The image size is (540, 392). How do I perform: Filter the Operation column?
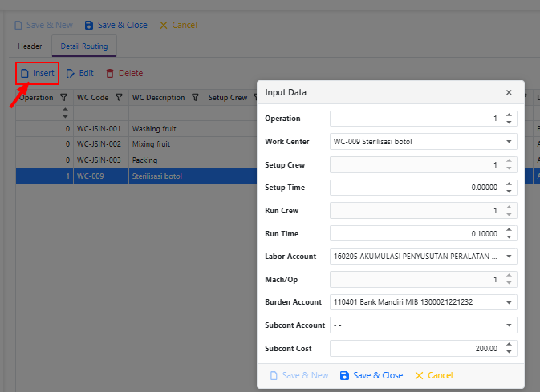63,97
